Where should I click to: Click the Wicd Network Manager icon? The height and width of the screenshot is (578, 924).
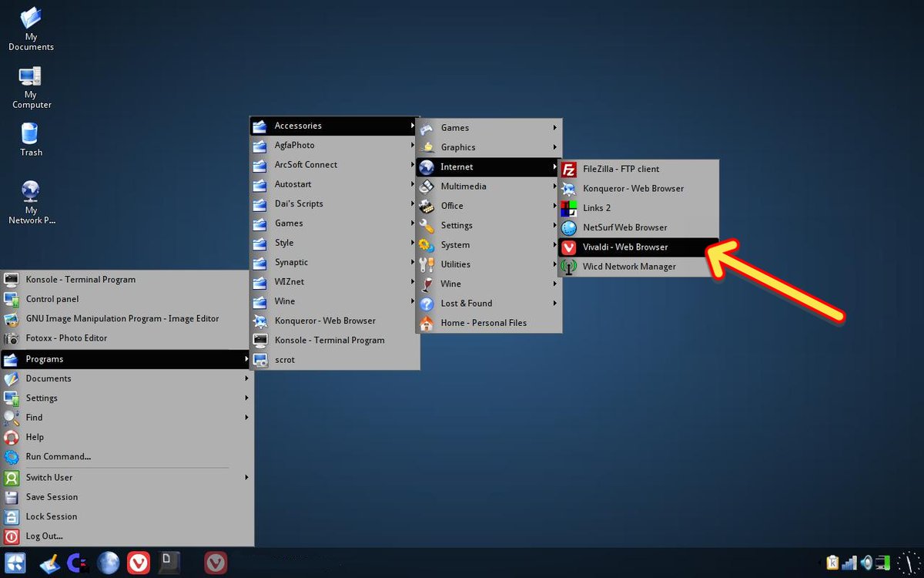[x=569, y=267]
